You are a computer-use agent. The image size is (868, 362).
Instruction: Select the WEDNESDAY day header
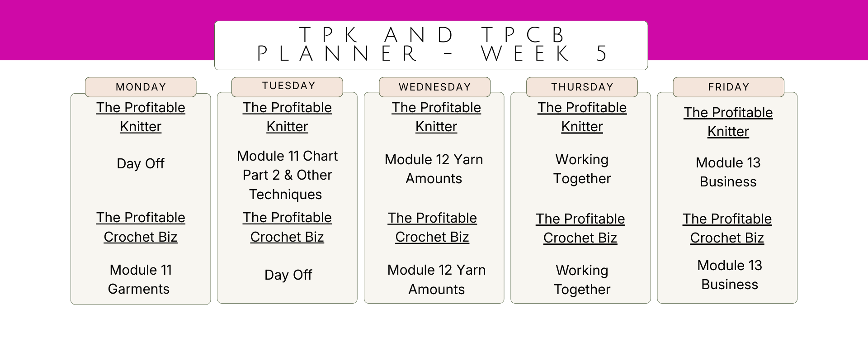click(434, 87)
